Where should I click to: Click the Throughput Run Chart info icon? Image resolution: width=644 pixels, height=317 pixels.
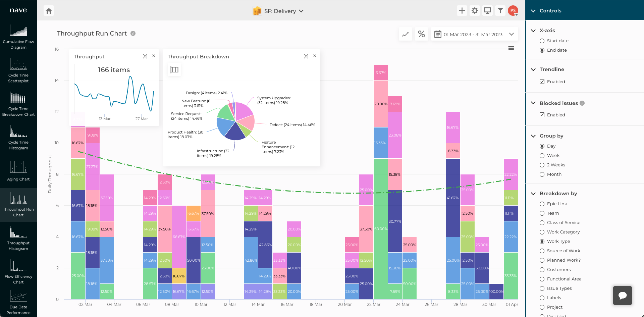133,34
